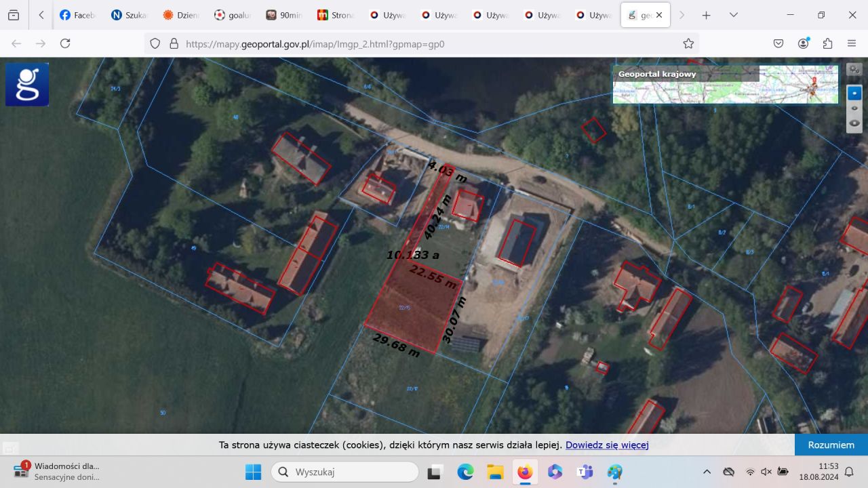Launch Microsoft Edge from the taskbar

(465, 472)
